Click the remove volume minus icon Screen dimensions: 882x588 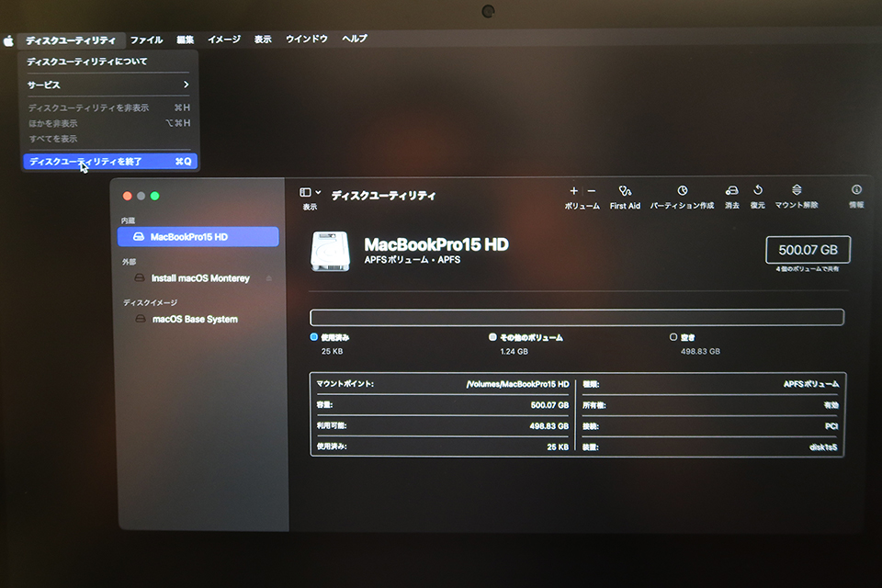(x=591, y=191)
